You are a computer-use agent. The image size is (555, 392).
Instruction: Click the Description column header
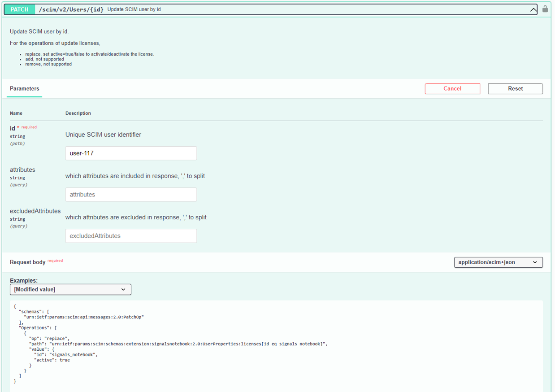[x=78, y=113]
